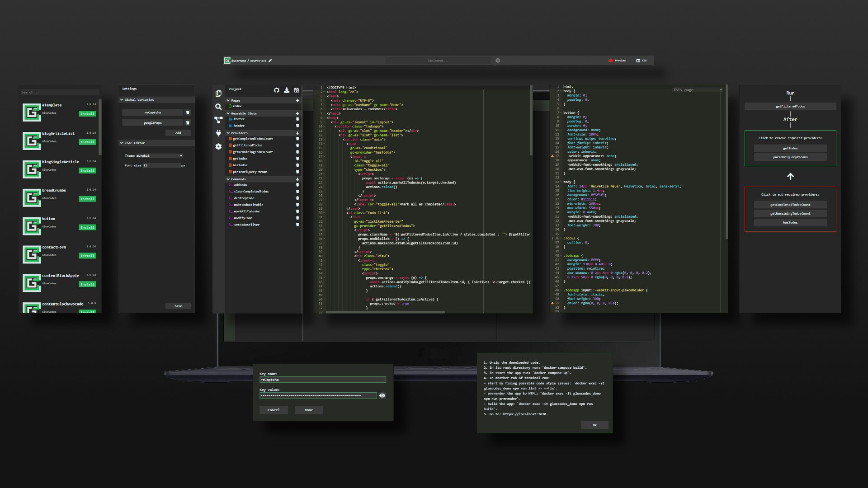Open the index page in tree
The image size is (868, 488).
(x=237, y=106)
